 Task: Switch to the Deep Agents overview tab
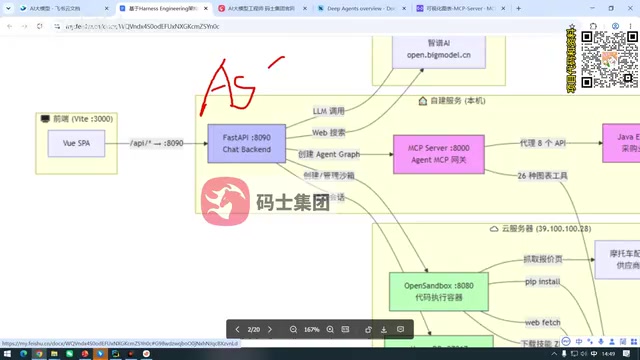pyautogui.click(x=360, y=8)
